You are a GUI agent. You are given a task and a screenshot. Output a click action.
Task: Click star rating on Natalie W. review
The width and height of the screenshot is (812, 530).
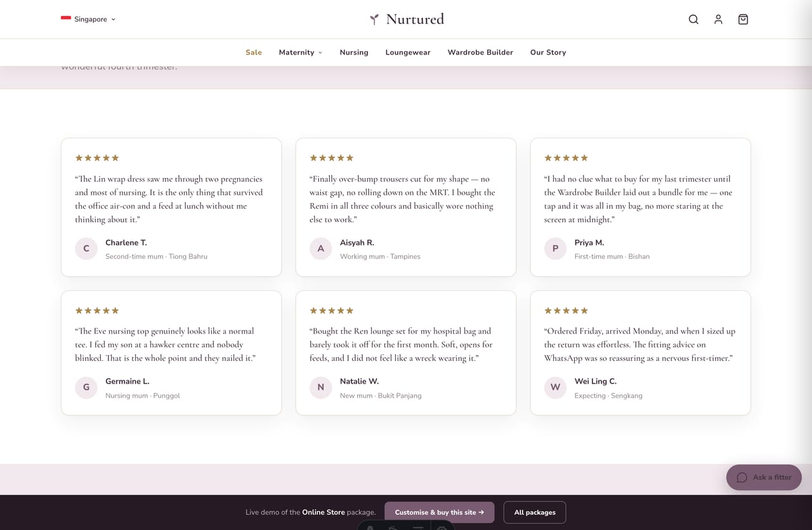coord(332,311)
